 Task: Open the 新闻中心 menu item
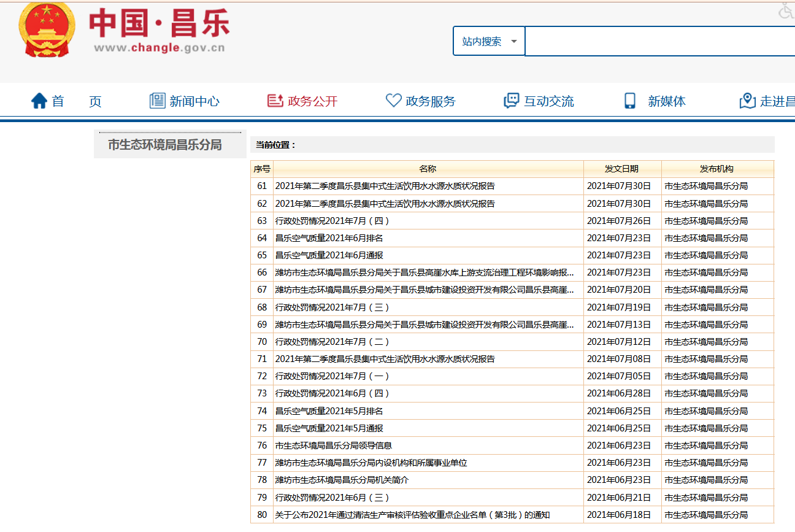pos(194,102)
